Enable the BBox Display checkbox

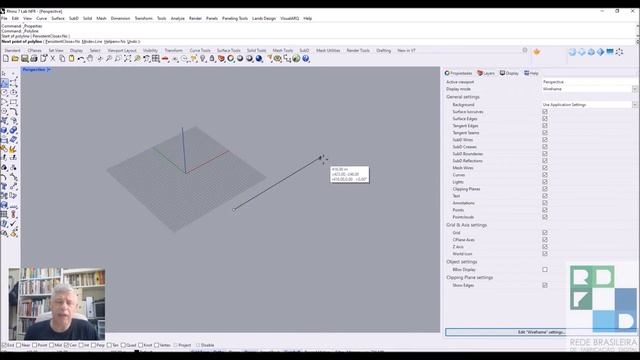545,270
